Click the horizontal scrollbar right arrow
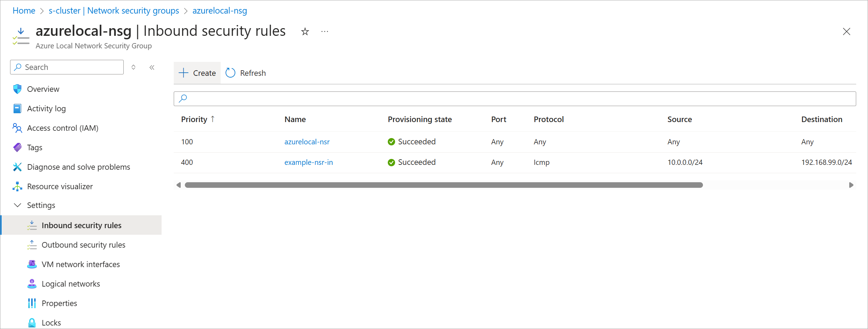 (851, 185)
